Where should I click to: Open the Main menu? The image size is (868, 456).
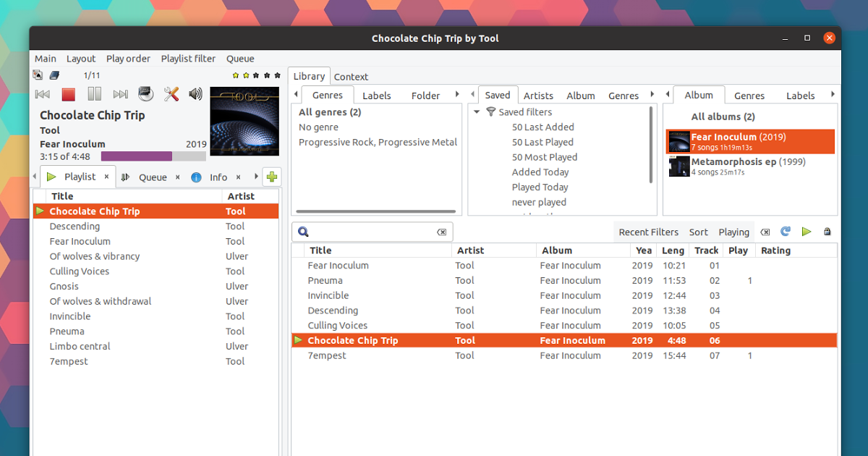46,59
